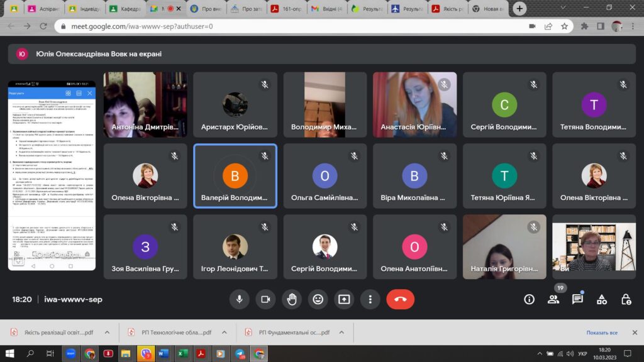This screenshot has width=644, height=362.
Task: Hang up with the red leave call button
Action: pyautogui.click(x=400, y=299)
